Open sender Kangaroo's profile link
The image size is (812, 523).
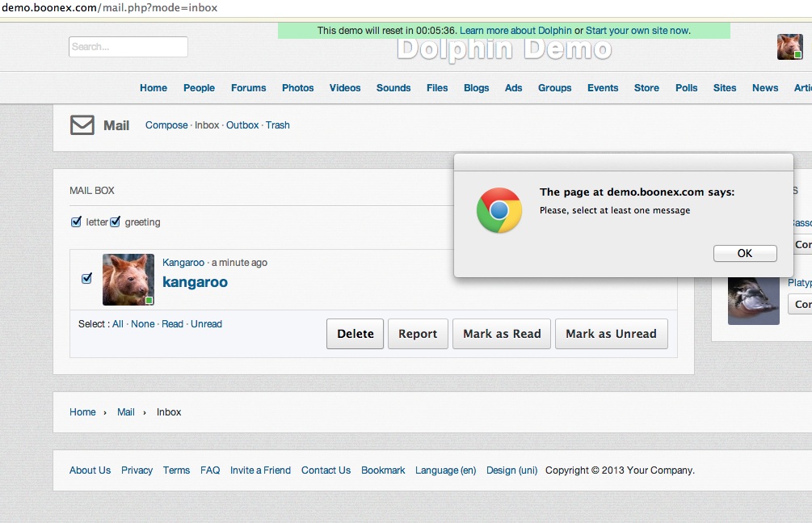183,263
